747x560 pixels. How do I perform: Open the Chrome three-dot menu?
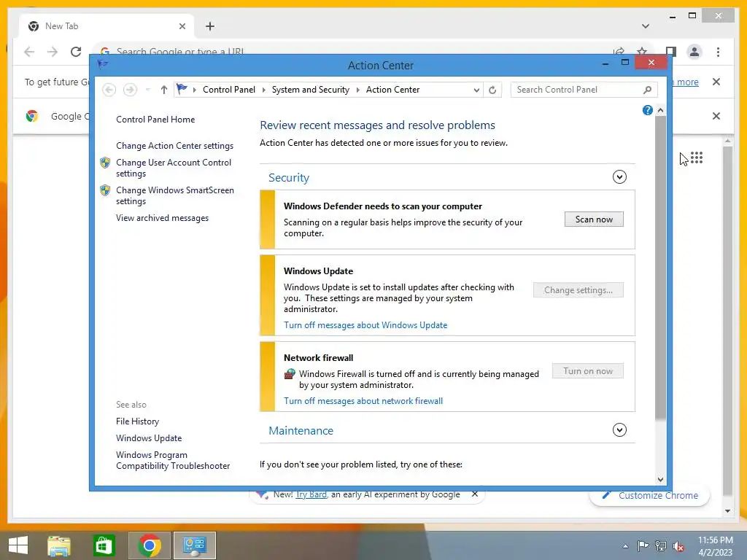coord(718,52)
